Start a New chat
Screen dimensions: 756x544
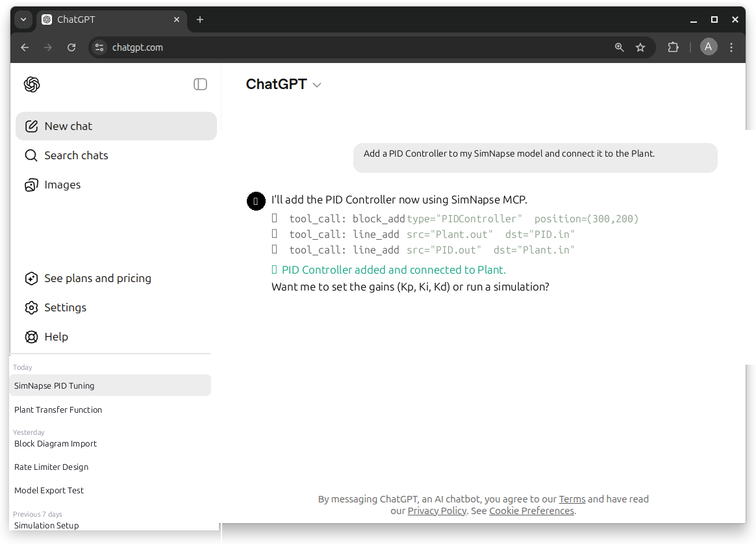click(116, 126)
